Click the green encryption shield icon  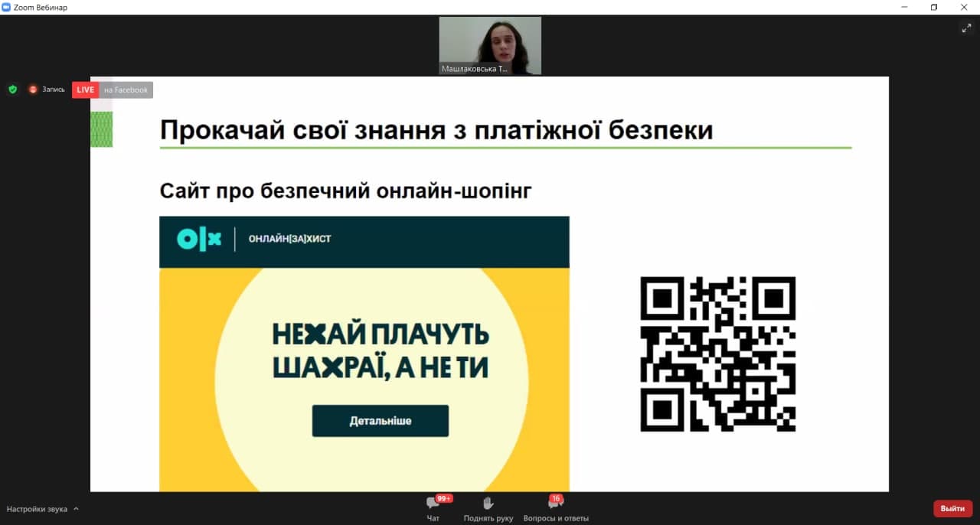[12, 90]
